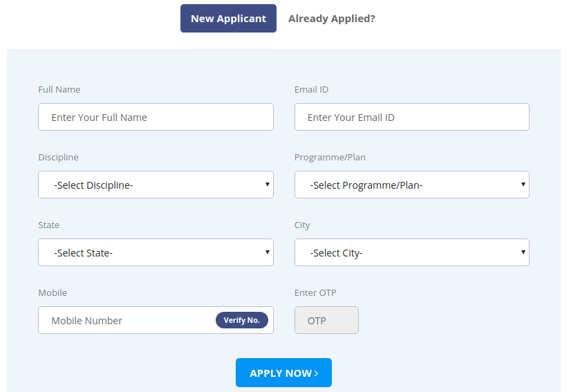Submit the form with APPLY NOW
The width and height of the screenshot is (569, 392).
(x=283, y=373)
